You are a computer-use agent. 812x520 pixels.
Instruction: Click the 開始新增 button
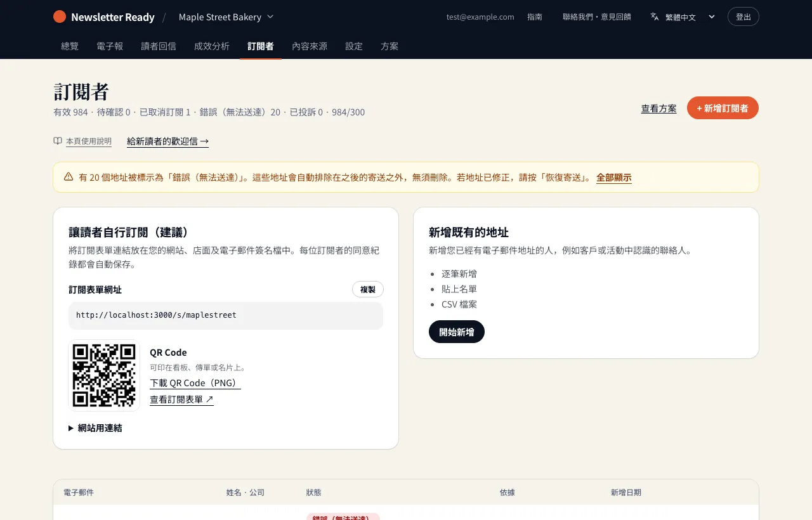click(457, 332)
